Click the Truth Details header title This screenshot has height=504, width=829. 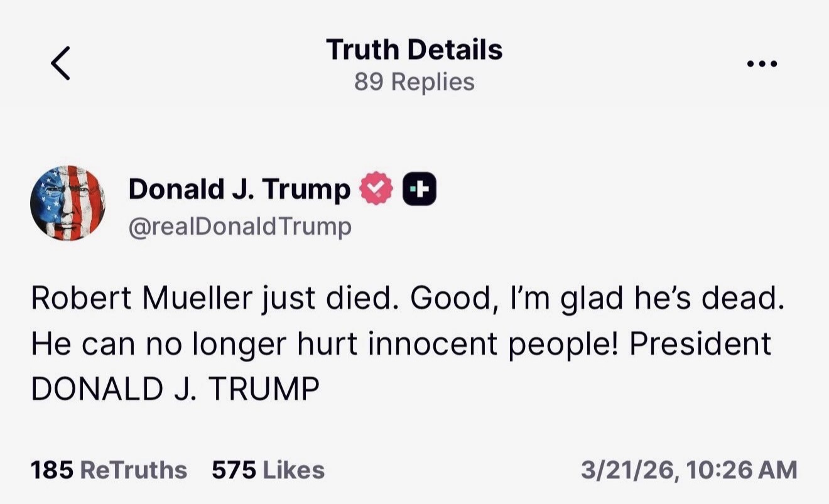414,50
